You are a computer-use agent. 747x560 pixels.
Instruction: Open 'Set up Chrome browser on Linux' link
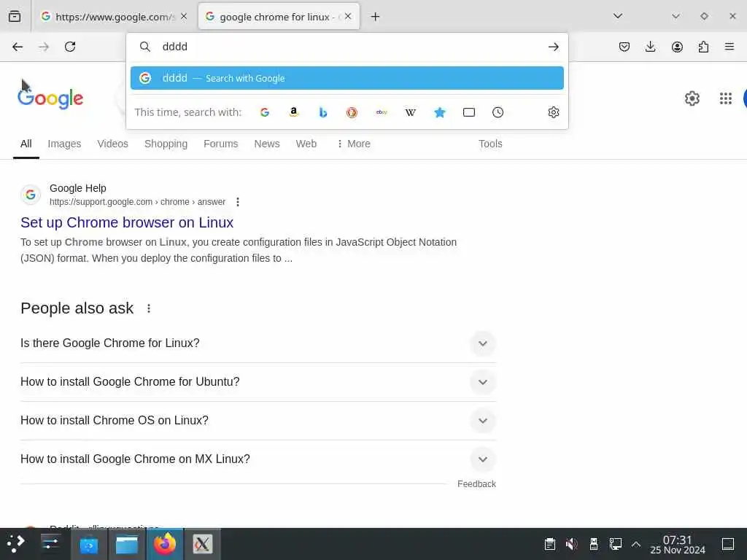click(x=127, y=222)
